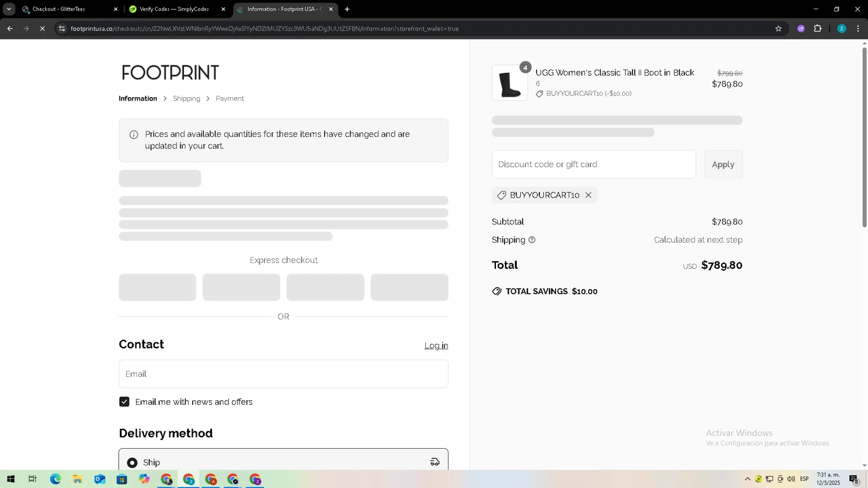Click the footprintusa.co address bar URL
The height and width of the screenshot is (488, 868).
(x=264, y=28)
